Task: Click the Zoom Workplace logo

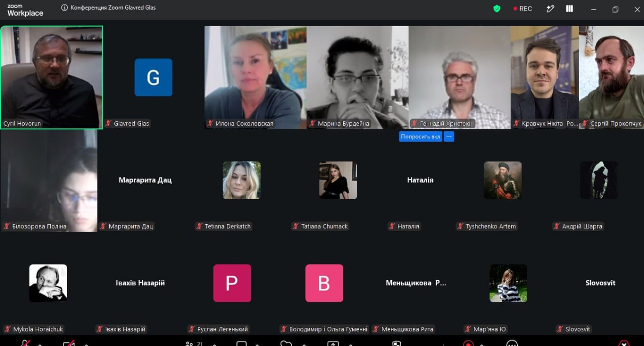Action: point(25,10)
